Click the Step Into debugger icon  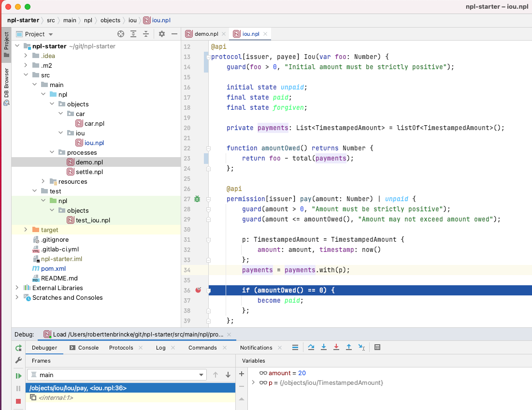tap(324, 347)
